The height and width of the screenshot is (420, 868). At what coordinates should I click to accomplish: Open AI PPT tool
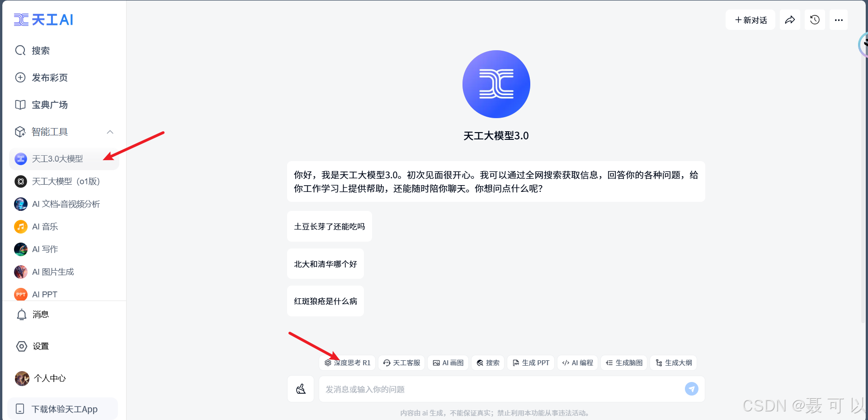point(64,294)
